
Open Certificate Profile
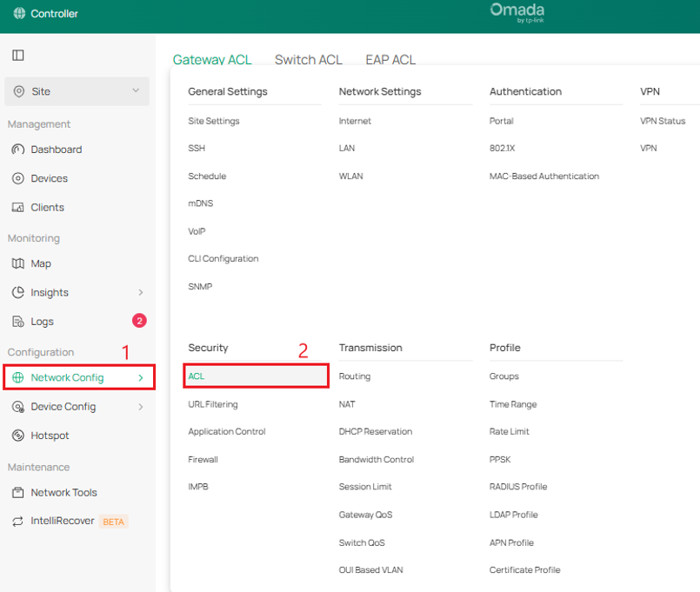coord(524,570)
